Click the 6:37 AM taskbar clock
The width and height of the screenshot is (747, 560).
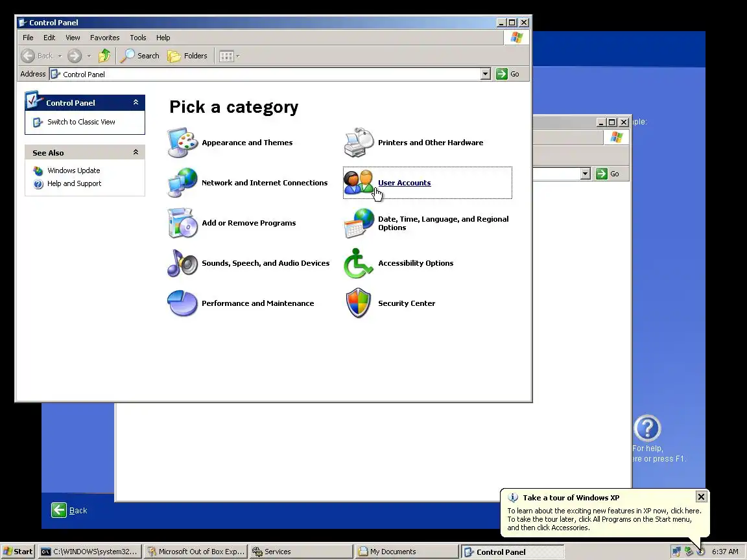coord(724,552)
